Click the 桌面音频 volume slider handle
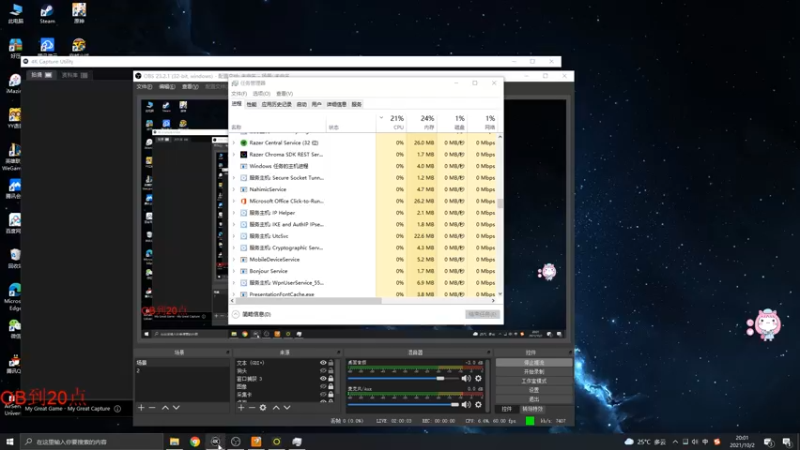The height and width of the screenshot is (450, 800). [x=440, y=379]
